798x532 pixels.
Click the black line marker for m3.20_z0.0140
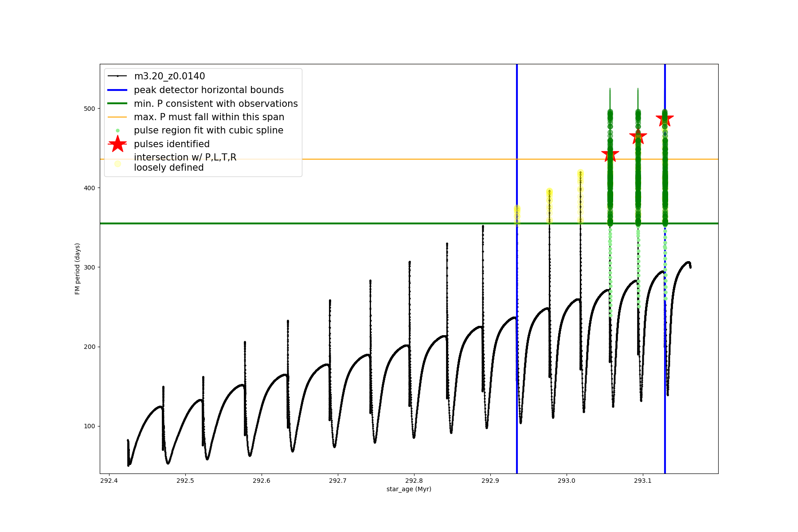(117, 76)
